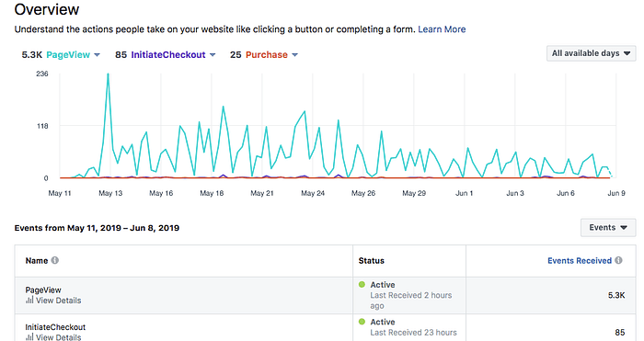Expand the InitiateCheckout metric dropdown arrow
This screenshot has width=644, height=341.
(213, 54)
